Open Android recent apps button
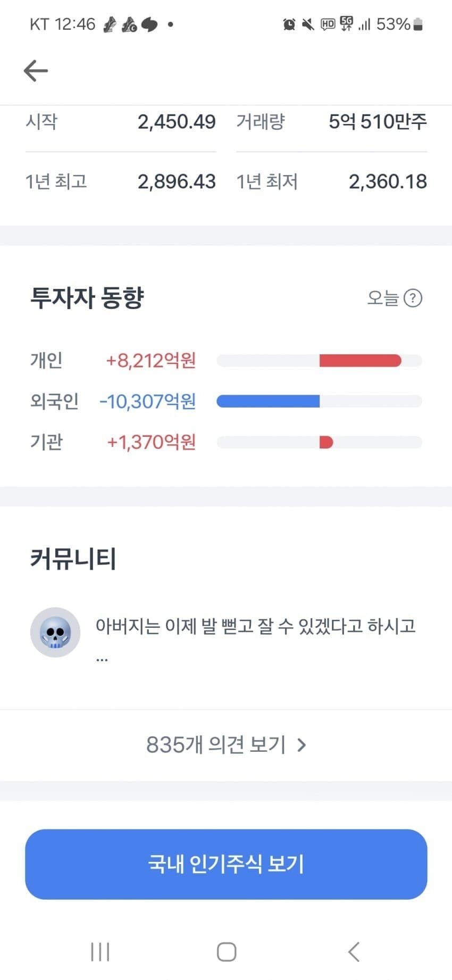452x980 pixels. [100, 952]
